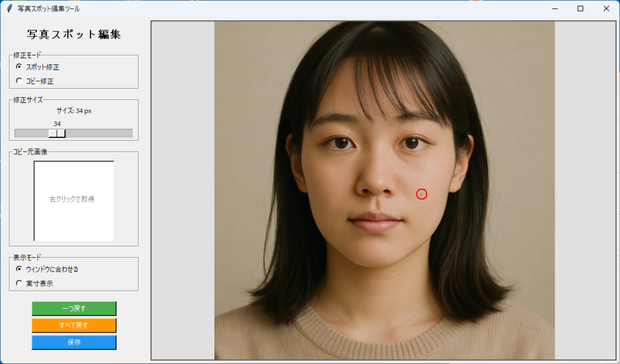Click the 表示モード group label
Viewport: 620px width, 364px height.
tap(27, 258)
